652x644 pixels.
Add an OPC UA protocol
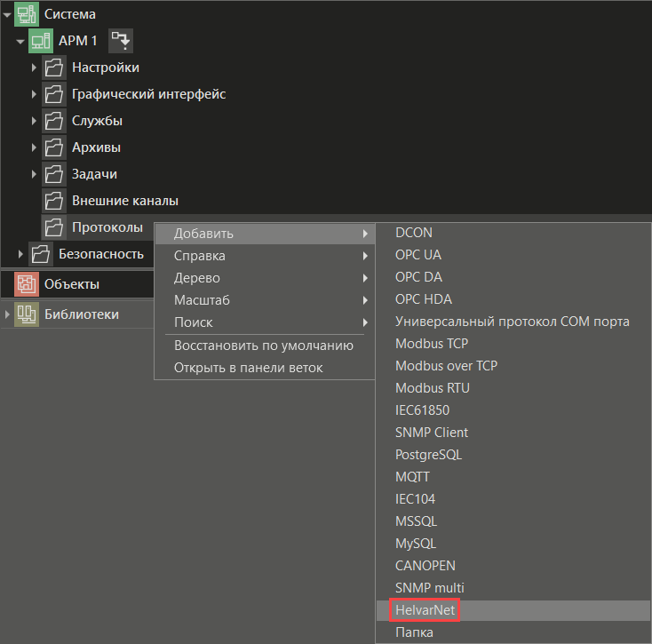418,255
